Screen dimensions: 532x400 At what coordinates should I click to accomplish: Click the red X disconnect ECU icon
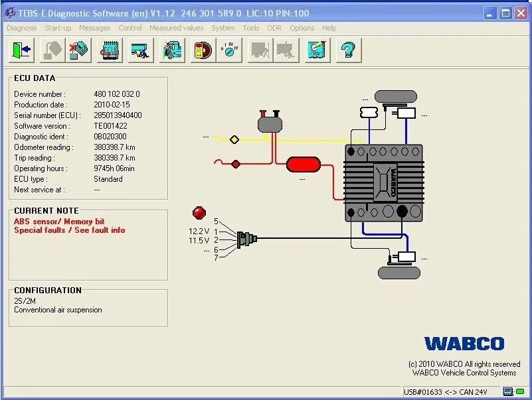78,50
